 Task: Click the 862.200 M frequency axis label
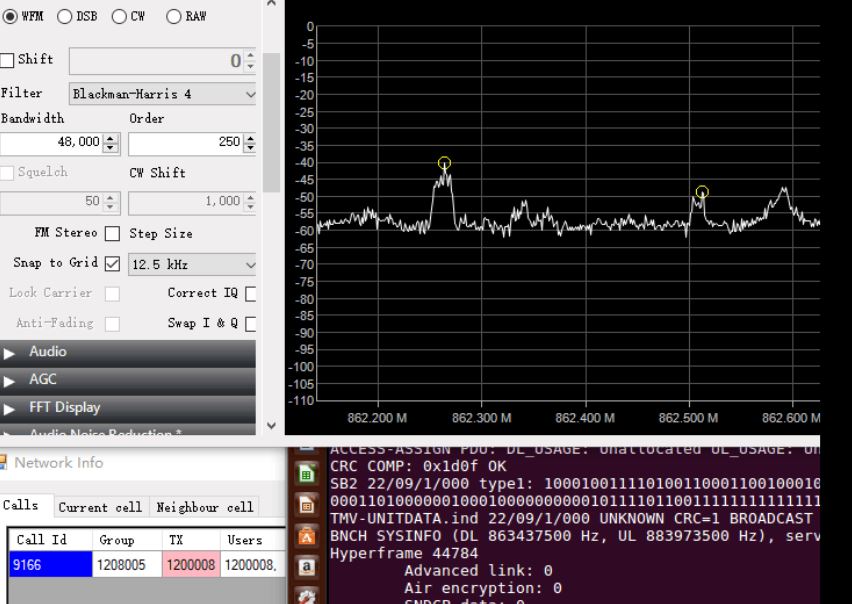(x=377, y=418)
